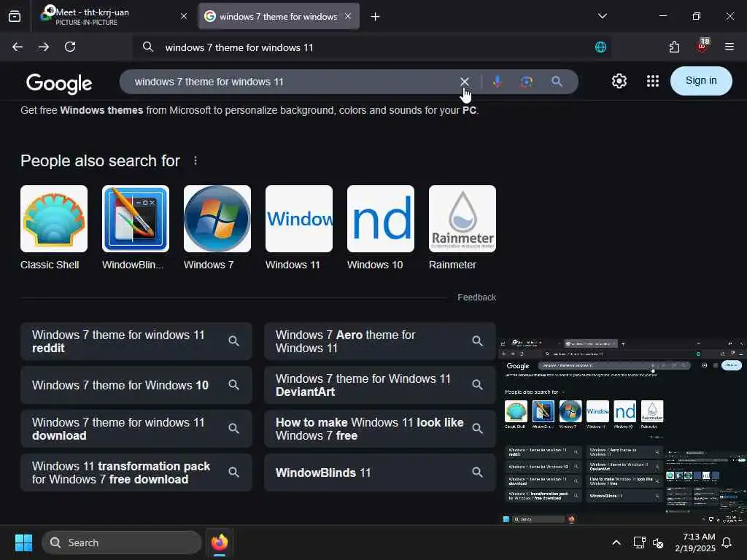Open the WindowBlinds thumbnail
This screenshot has height=560, width=747.
[135, 219]
